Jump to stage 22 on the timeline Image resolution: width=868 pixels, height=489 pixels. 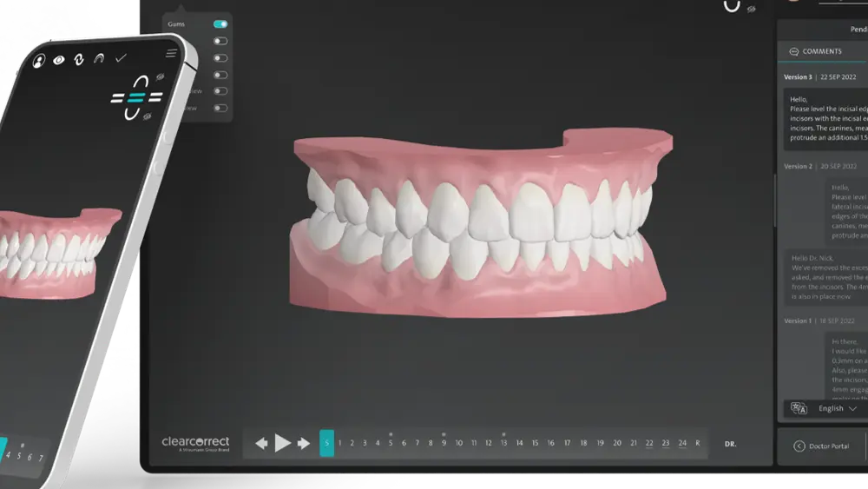pos(649,443)
